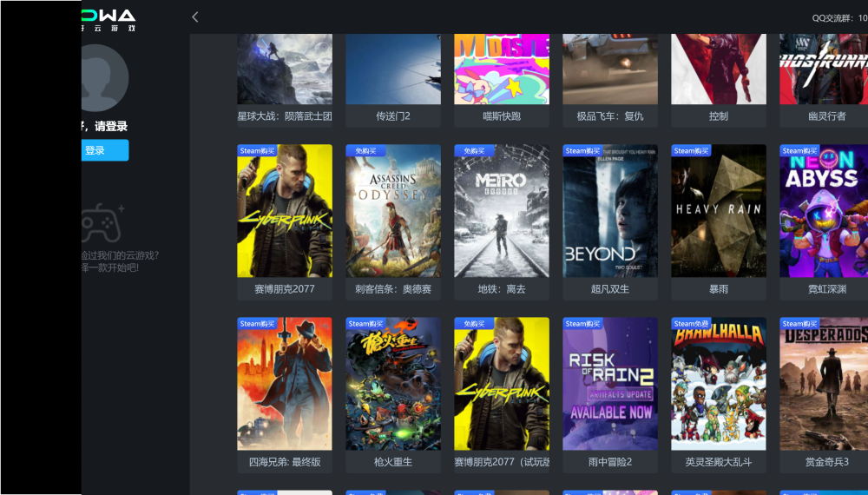The width and height of the screenshot is (868, 495).
Task: Click the Steam免费 badge on Brawlhalla
Action: tap(691, 324)
